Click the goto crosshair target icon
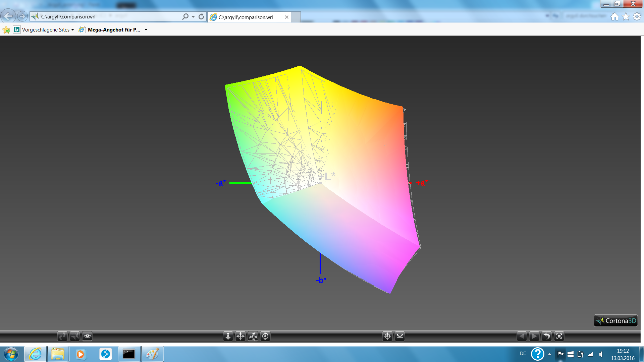 pyautogui.click(x=387, y=336)
